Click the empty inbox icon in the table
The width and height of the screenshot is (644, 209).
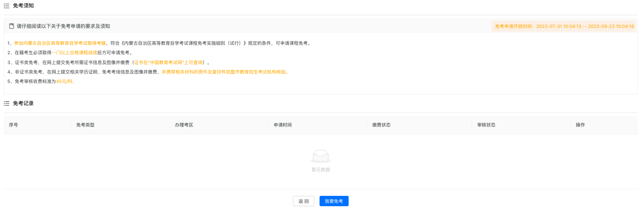[x=320, y=156]
